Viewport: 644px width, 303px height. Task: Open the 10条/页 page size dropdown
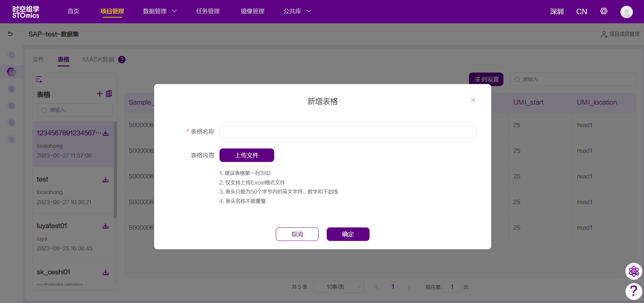click(x=339, y=287)
